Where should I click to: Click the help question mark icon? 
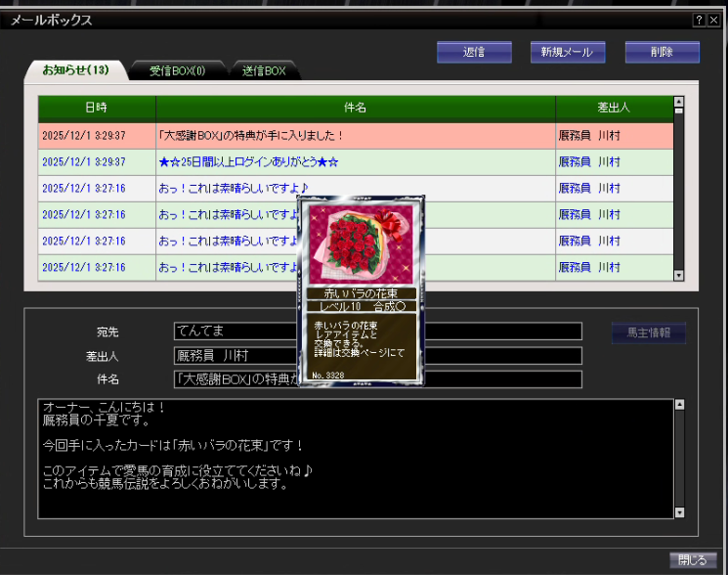700,21
